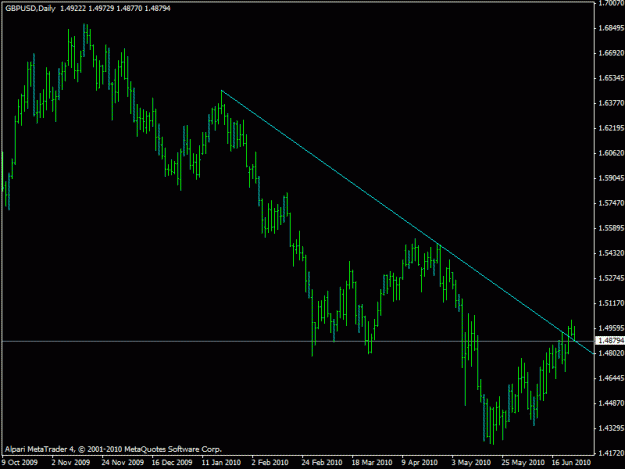Viewport: 625px width, 469px height.
Task: Click the 1.63770 price axis label
Action: [x=611, y=103]
